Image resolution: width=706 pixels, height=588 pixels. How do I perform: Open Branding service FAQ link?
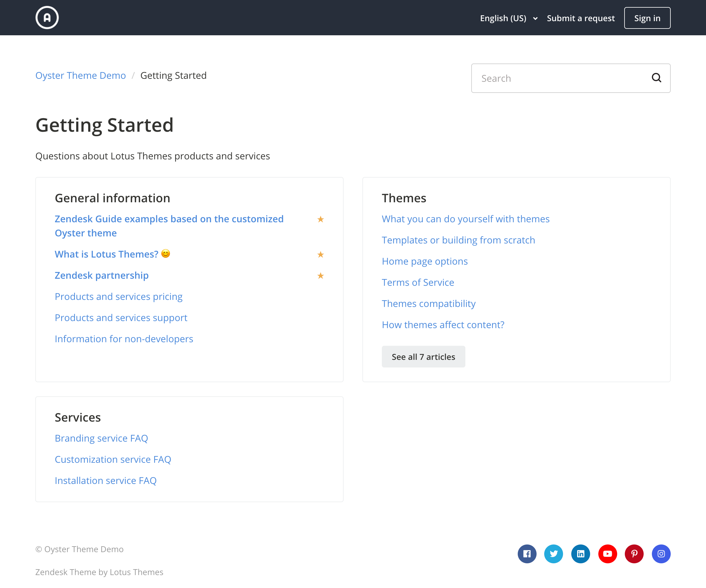point(101,438)
